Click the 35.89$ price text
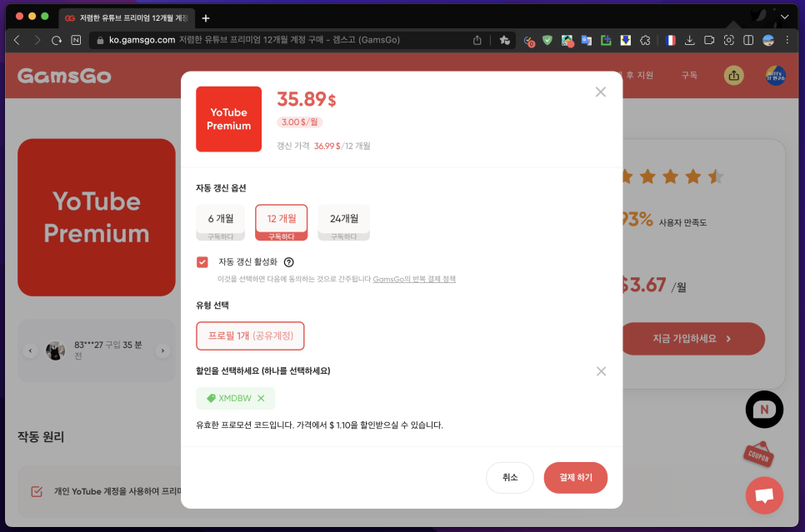The width and height of the screenshot is (805, 532). (x=307, y=99)
